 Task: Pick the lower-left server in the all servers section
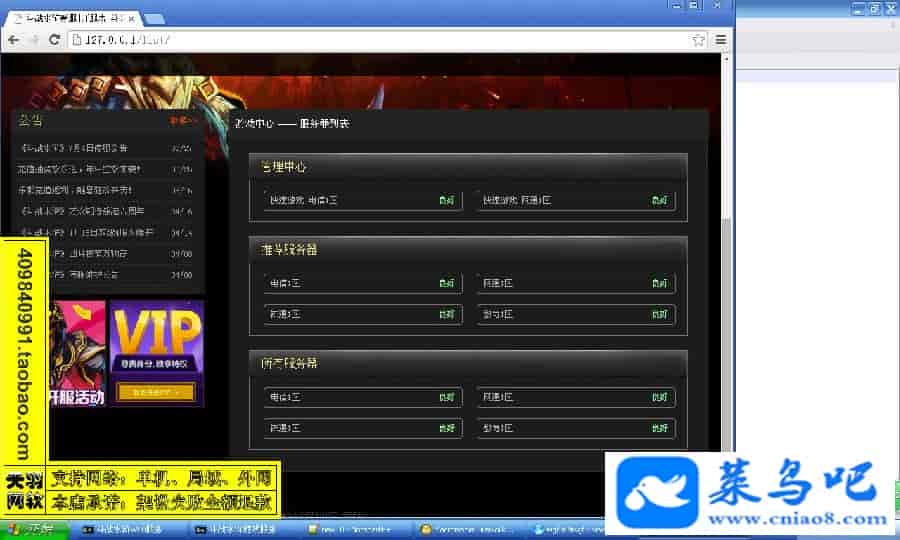[363, 428]
